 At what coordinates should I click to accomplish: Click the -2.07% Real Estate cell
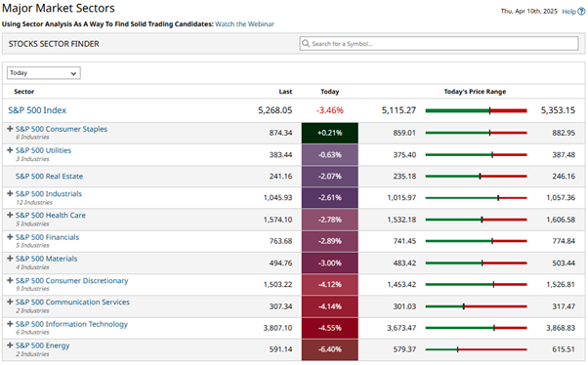click(x=330, y=177)
